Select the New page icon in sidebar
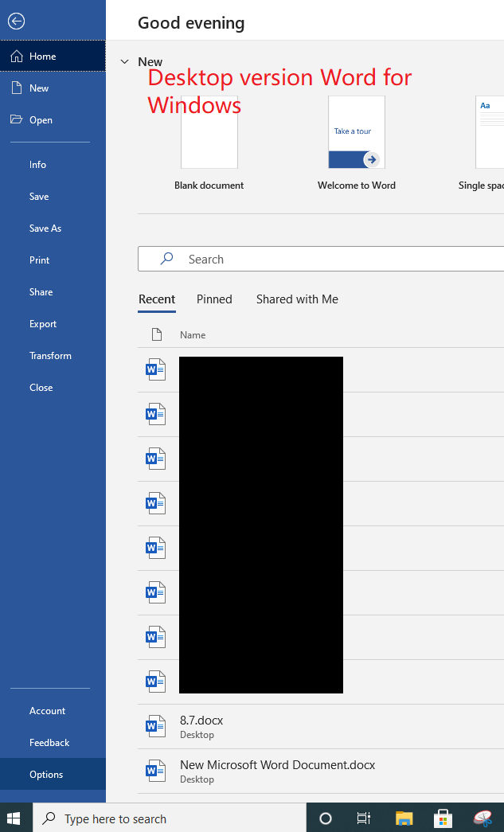 coord(17,88)
